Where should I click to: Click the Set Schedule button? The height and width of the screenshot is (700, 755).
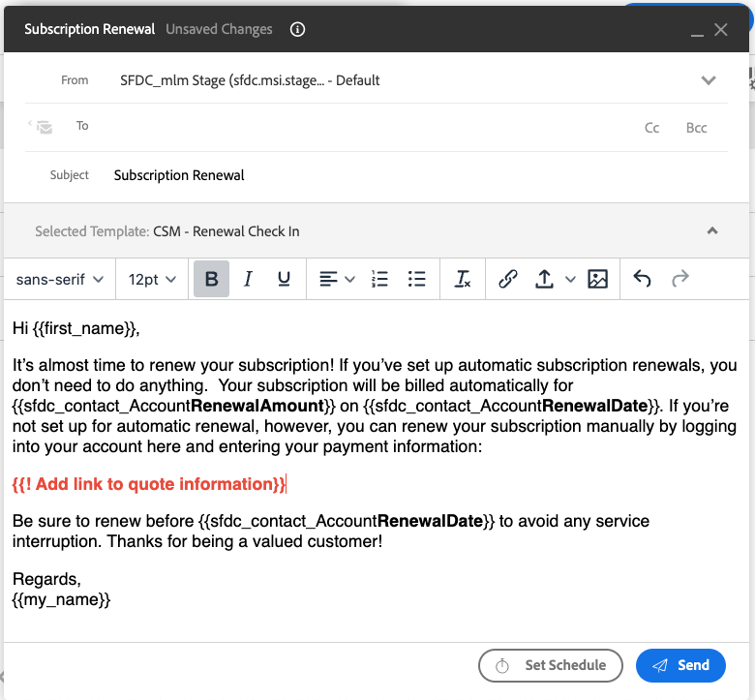coord(551,665)
